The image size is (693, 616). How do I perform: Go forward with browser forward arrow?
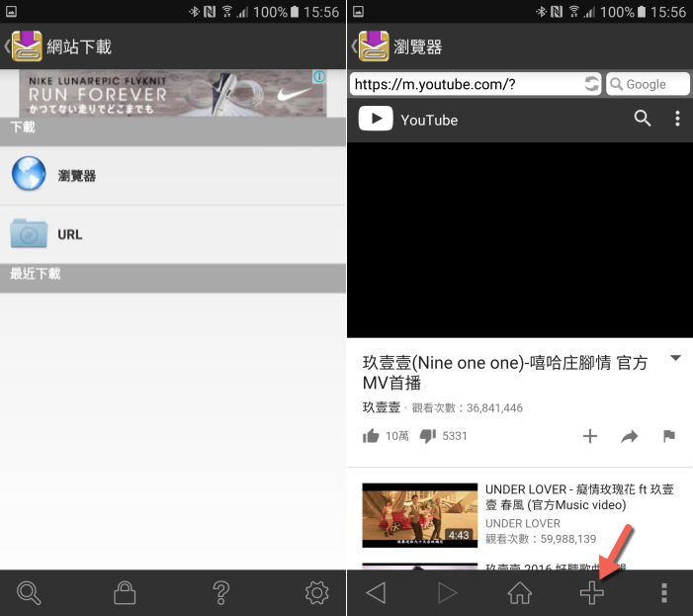coord(447,593)
